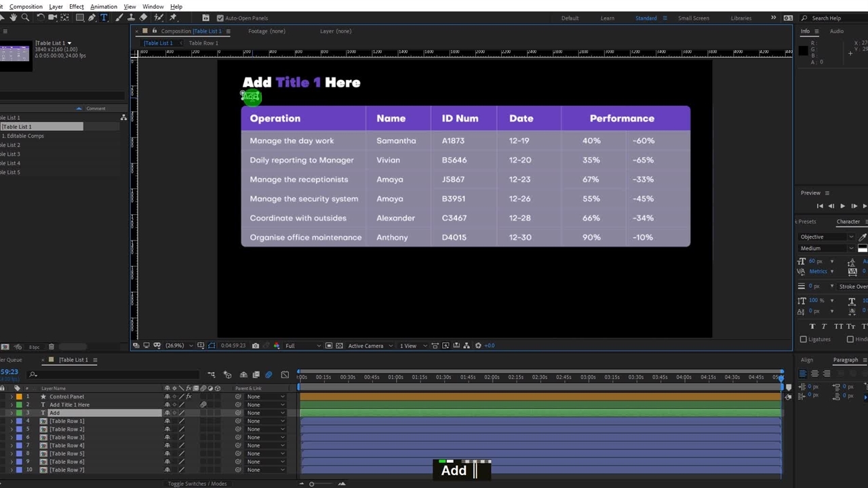This screenshot has height=488, width=868.
Task: Select the Hand tool
Action: (x=13, y=18)
